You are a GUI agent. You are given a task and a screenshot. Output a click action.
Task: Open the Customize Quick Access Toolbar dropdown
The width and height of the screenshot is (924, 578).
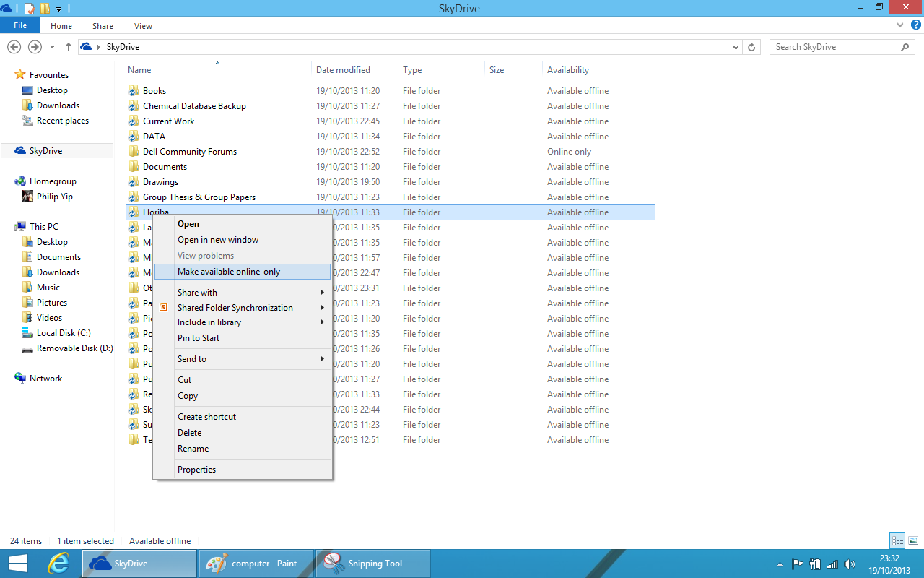tap(58, 9)
